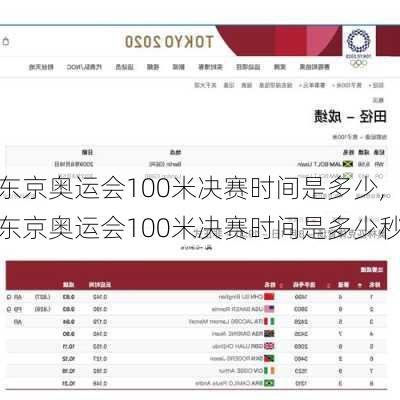
Task: Sort table by athlete name arrow
Action: [x=281, y=285]
